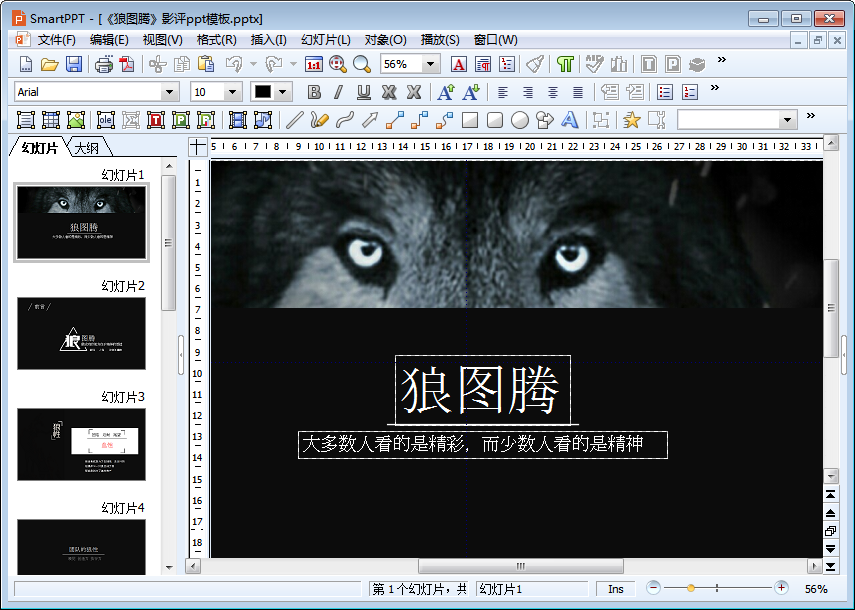Click the black font color swatch
The width and height of the screenshot is (855, 610).
263,92
